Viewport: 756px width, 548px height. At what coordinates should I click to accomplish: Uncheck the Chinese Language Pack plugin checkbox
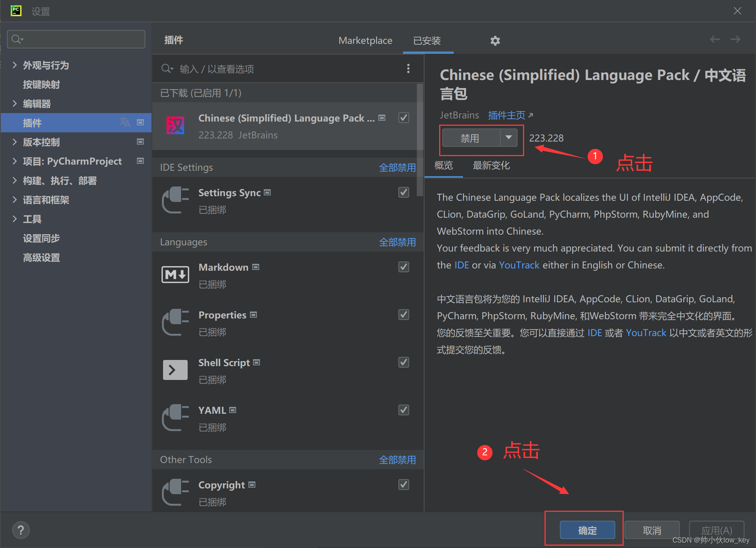pos(403,117)
